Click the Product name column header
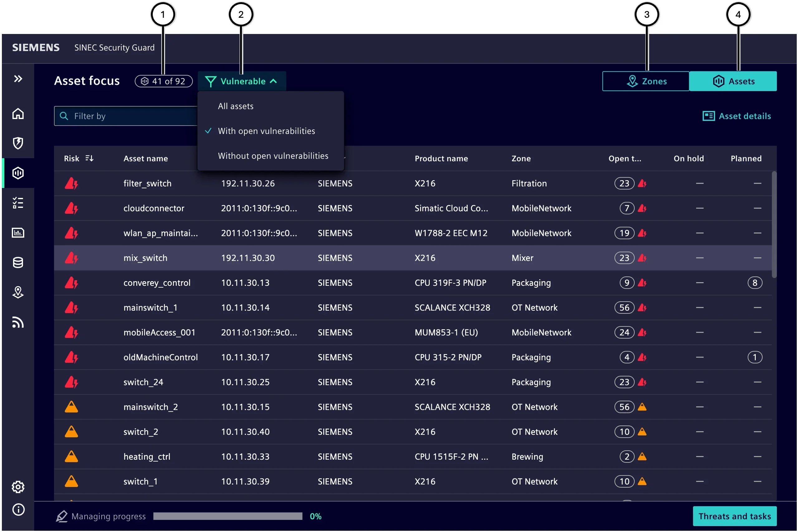798x532 pixels. [x=441, y=158]
